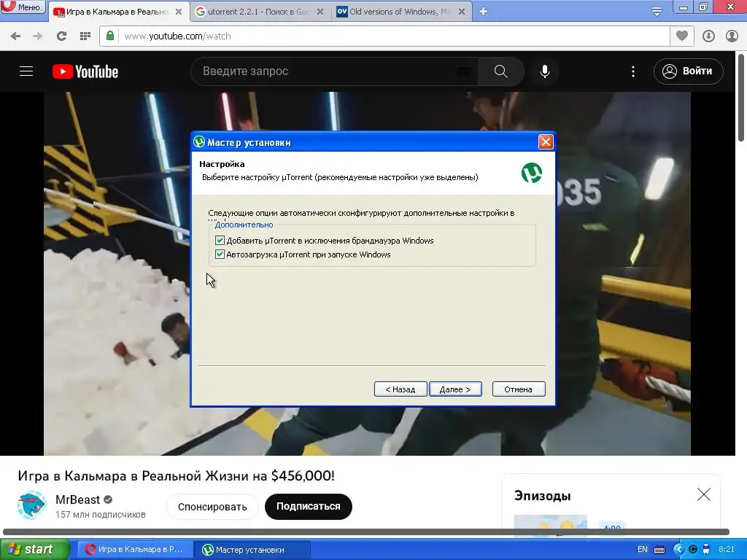Viewport: 747px width, 560px height.
Task: Open the browser downloads icon
Action: pos(708,36)
